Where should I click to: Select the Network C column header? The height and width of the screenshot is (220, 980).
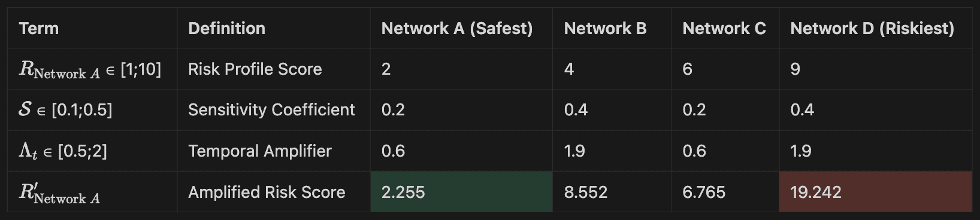coord(725,28)
